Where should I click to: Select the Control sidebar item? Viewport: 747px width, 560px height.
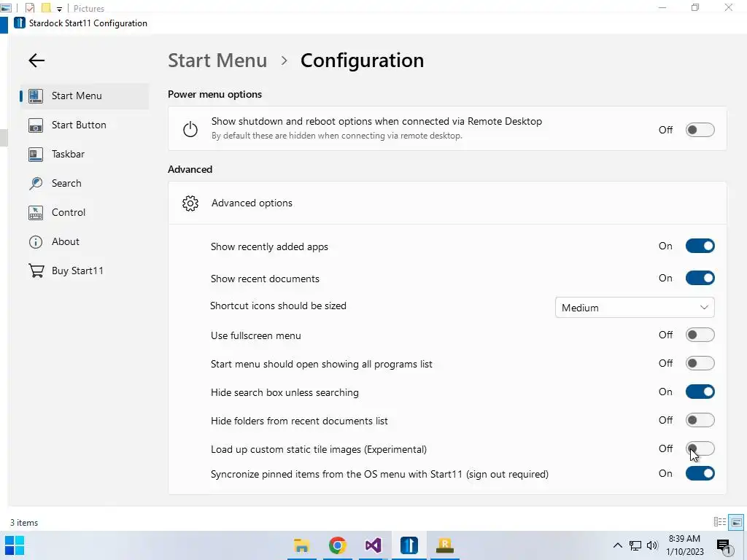click(85, 212)
